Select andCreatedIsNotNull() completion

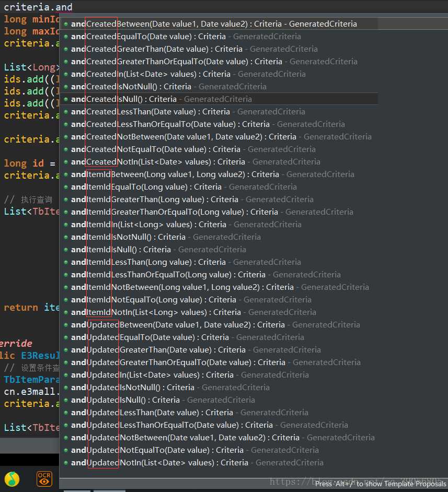point(219,87)
